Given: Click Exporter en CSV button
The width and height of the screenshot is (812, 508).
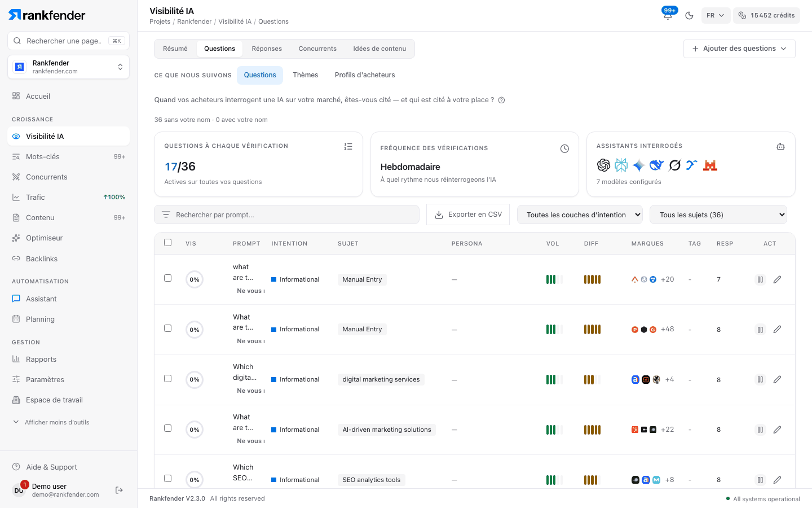Looking at the screenshot, I should tap(468, 214).
